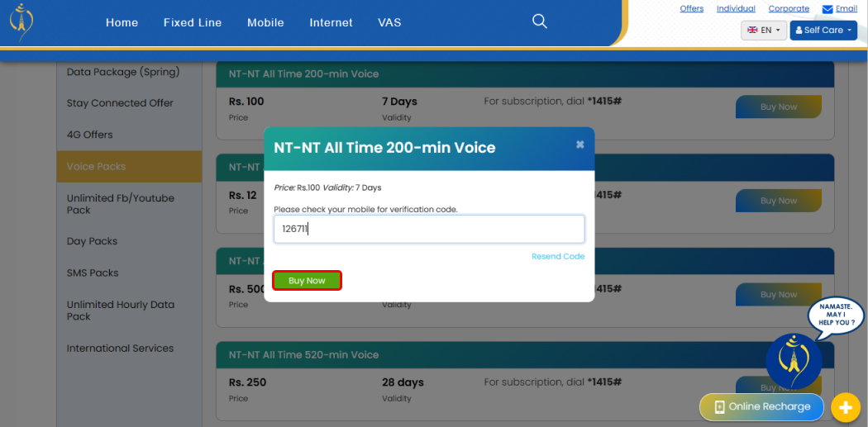Click the Email envelope icon

[x=827, y=9]
